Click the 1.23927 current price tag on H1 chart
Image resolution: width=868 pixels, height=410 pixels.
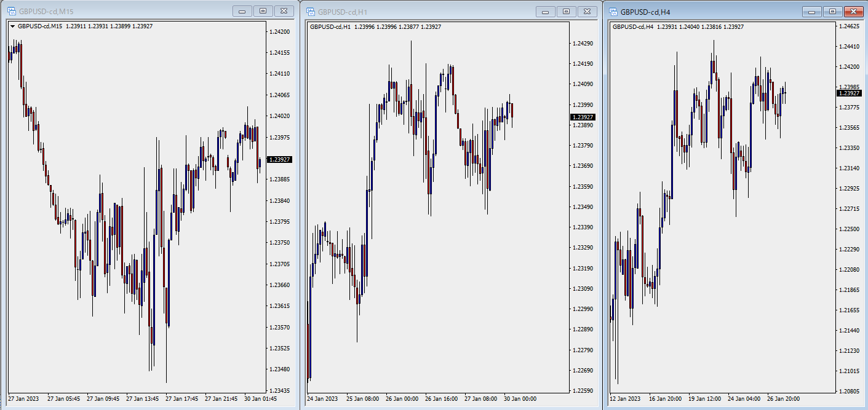582,117
